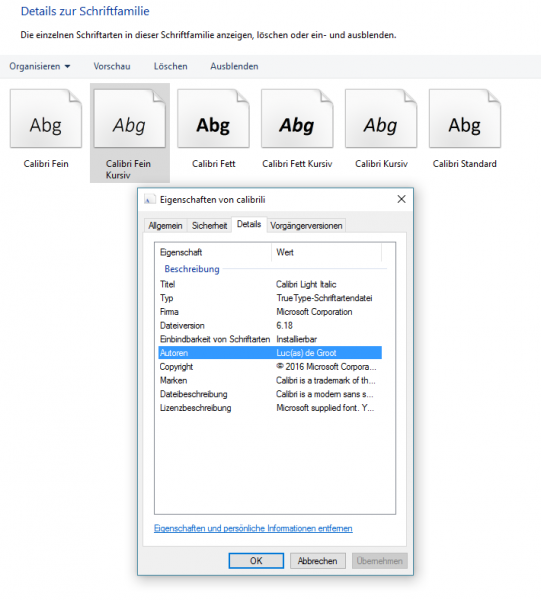This screenshot has height=600, width=541.
Task: Click Ausblenden in the toolbar
Action: click(234, 66)
